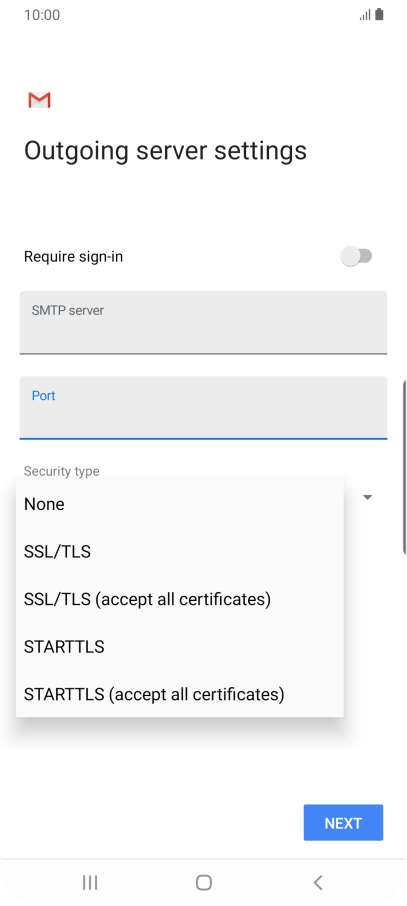Click the vertical scrollbar on right edge

(x=405, y=468)
